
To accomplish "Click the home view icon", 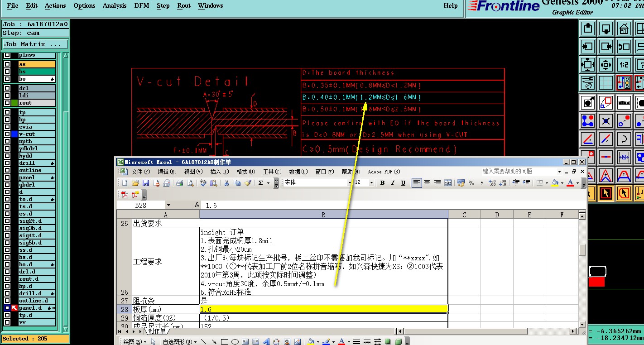I will pyautogui.click(x=624, y=29).
